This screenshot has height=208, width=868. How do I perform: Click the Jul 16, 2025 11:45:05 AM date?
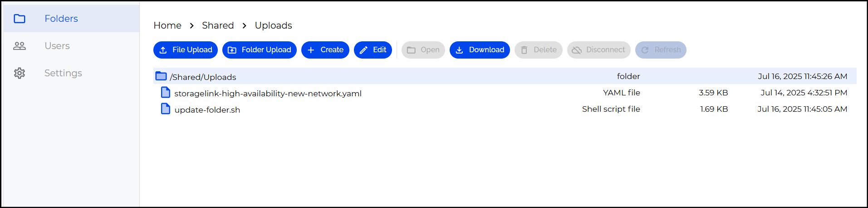click(x=802, y=109)
